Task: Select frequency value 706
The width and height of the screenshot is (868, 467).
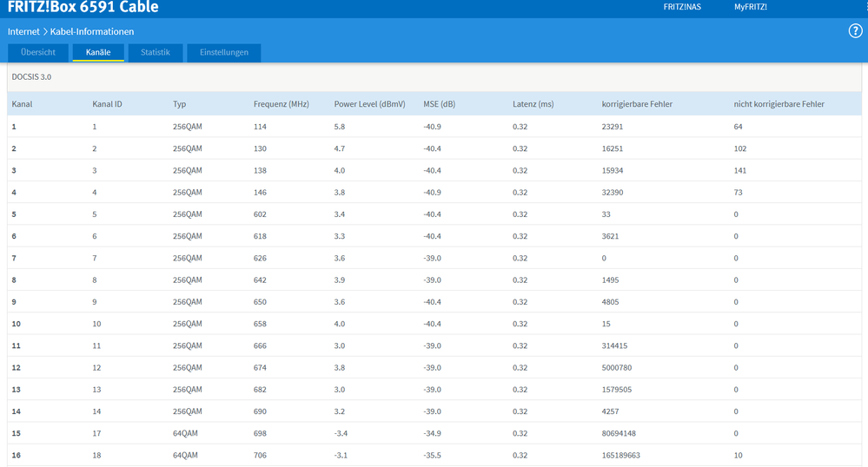Action: point(260,456)
